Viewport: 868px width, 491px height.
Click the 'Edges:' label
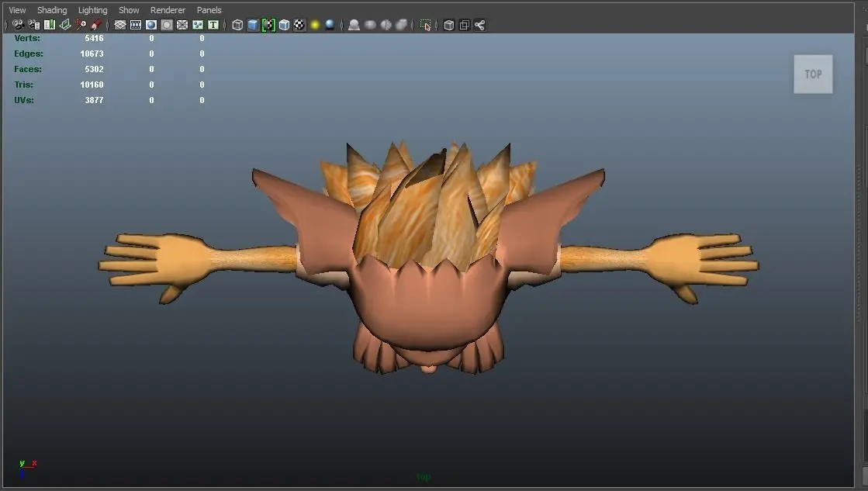tap(29, 54)
